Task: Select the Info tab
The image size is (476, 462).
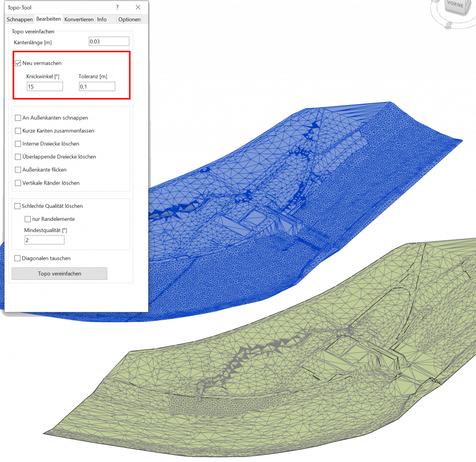Action: coord(102,20)
